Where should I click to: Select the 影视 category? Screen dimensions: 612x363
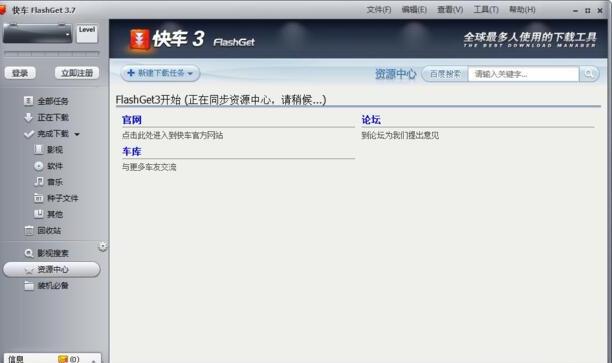[x=55, y=150]
